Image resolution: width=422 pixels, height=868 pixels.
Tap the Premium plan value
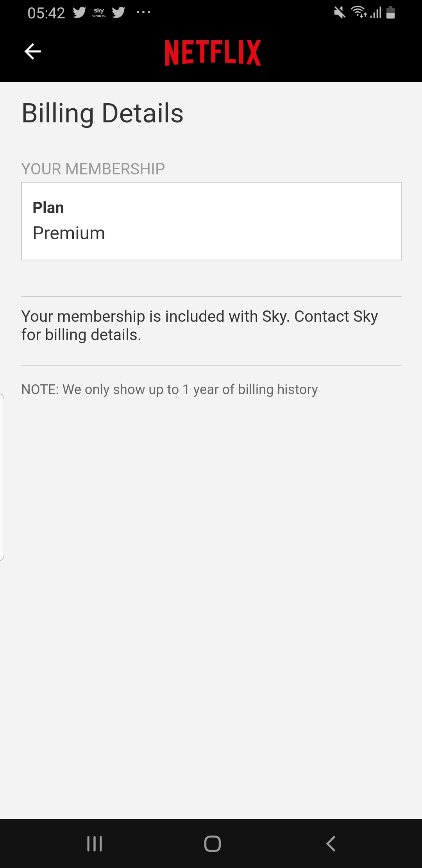[x=69, y=233]
